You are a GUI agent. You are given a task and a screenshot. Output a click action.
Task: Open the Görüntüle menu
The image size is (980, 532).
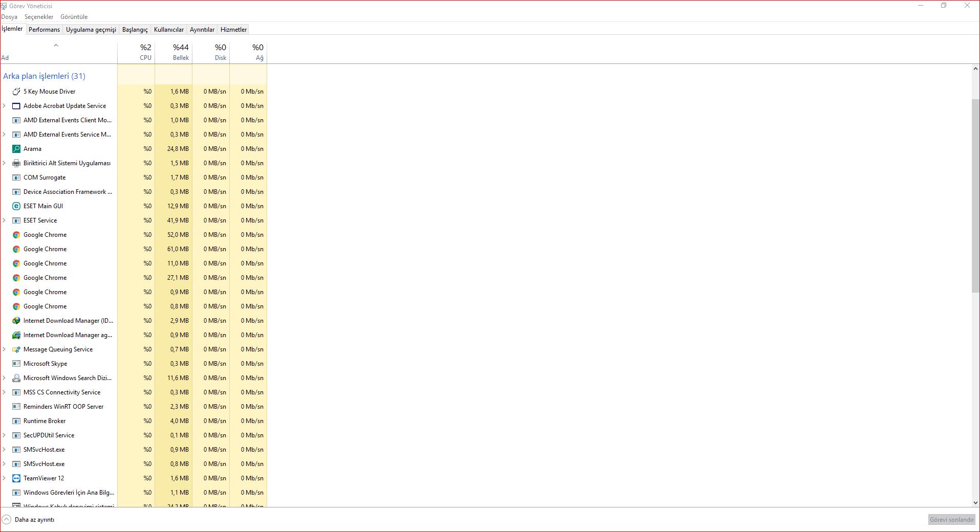coord(74,17)
